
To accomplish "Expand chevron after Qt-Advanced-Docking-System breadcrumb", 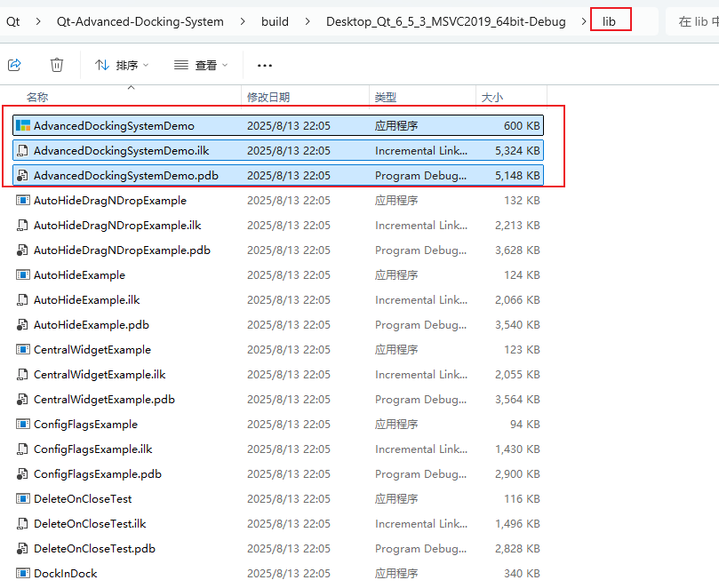I will (243, 21).
